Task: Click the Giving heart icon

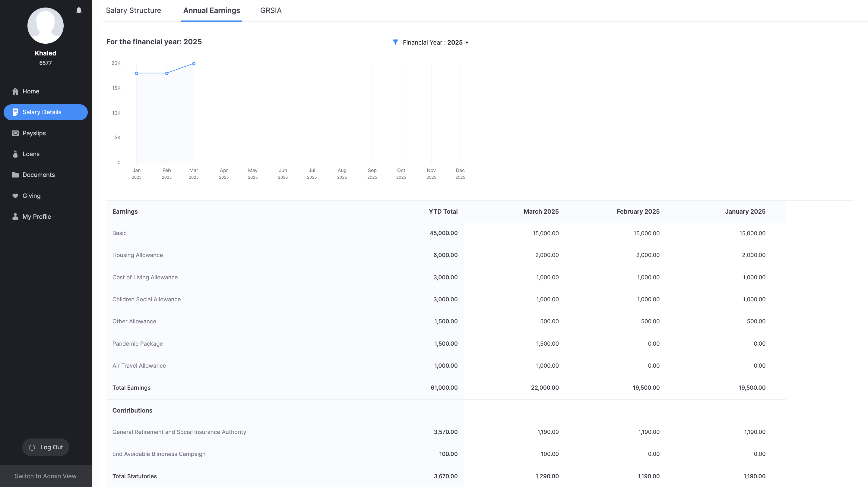Action: pos(15,196)
